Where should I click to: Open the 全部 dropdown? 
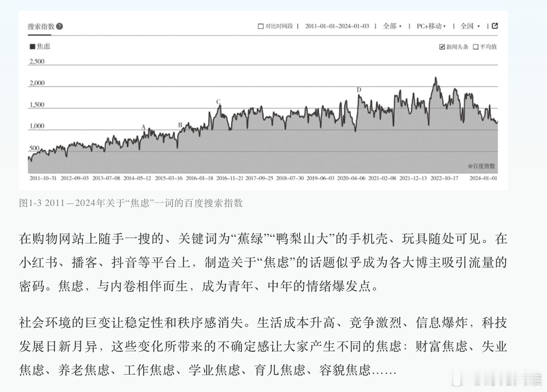pyautogui.click(x=392, y=26)
